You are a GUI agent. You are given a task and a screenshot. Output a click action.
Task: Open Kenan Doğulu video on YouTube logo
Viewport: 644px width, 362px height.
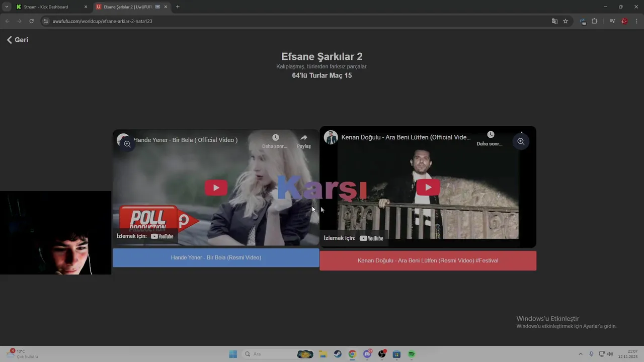tap(371, 238)
